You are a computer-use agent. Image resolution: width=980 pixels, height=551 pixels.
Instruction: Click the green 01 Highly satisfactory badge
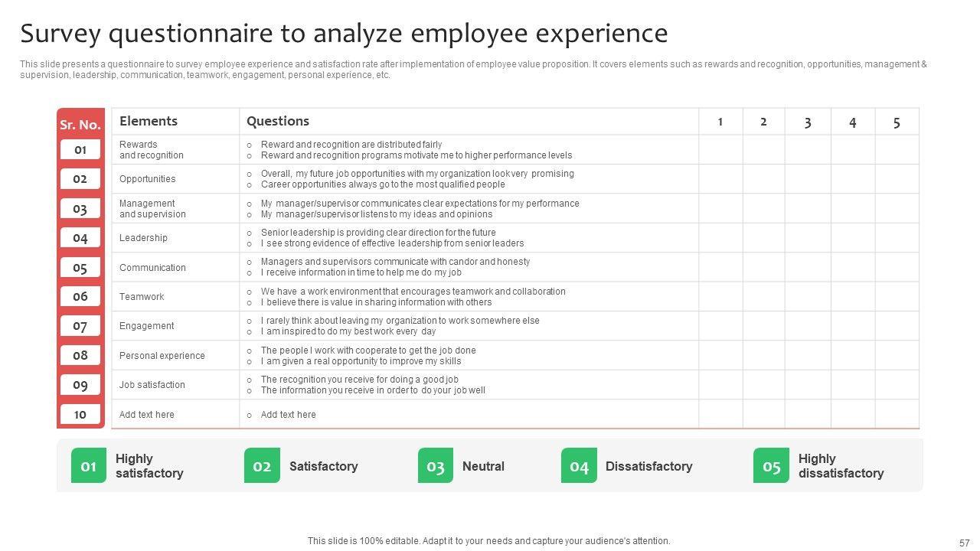89,466
